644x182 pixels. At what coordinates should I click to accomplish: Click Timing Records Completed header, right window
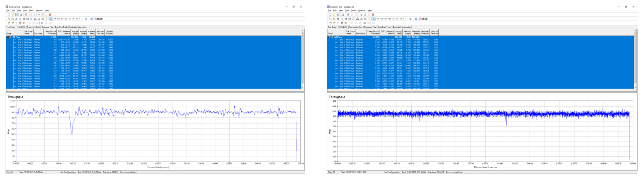[x=373, y=32]
